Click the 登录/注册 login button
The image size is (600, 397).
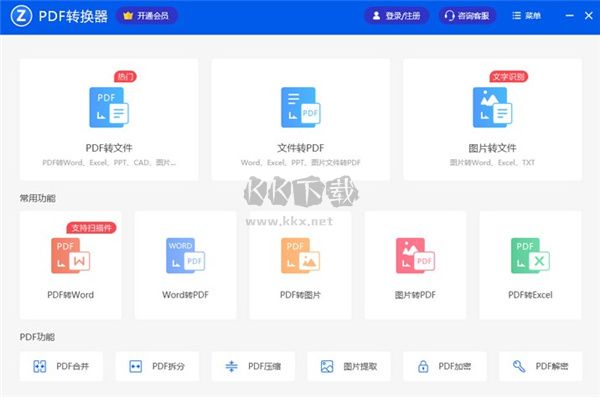point(396,16)
